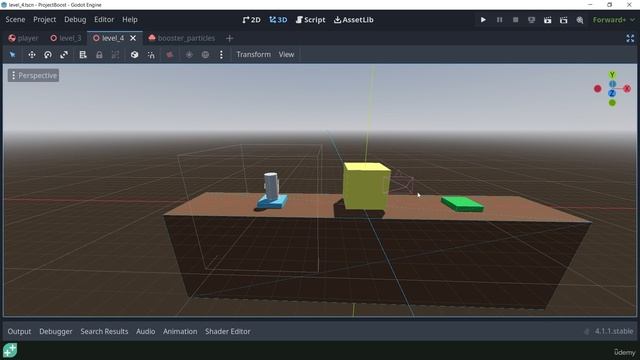Click the 4.1.1.stable version label
Image resolution: width=640 pixels, height=360 pixels.
click(x=614, y=331)
